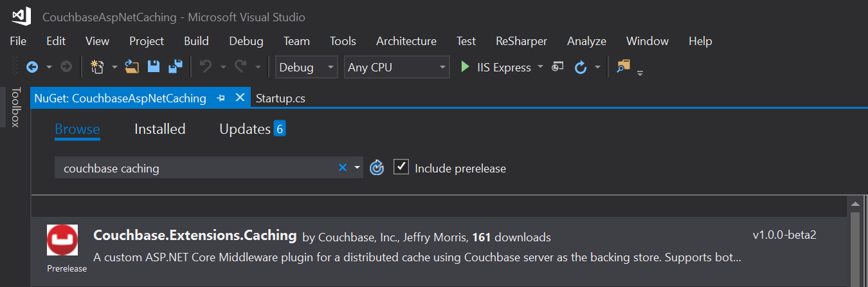
Task: Click the Prerelease label under the logo
Action: (x=67, y=269)
